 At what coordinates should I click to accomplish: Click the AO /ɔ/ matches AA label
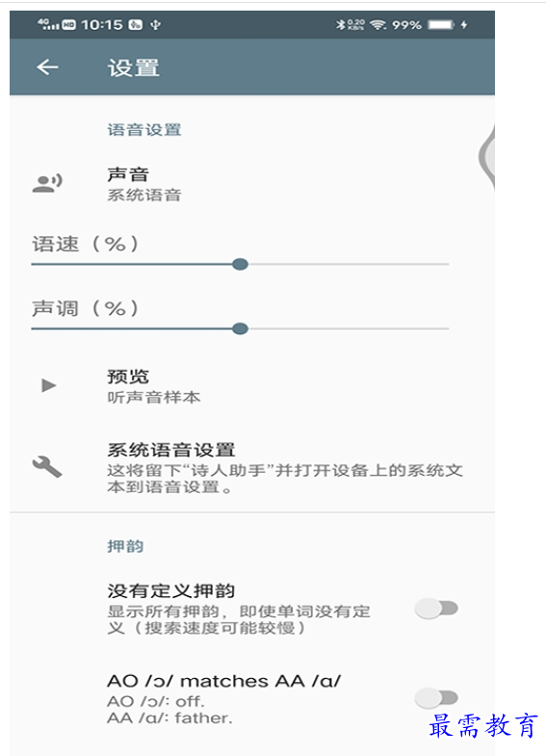[x=224, y=681]
